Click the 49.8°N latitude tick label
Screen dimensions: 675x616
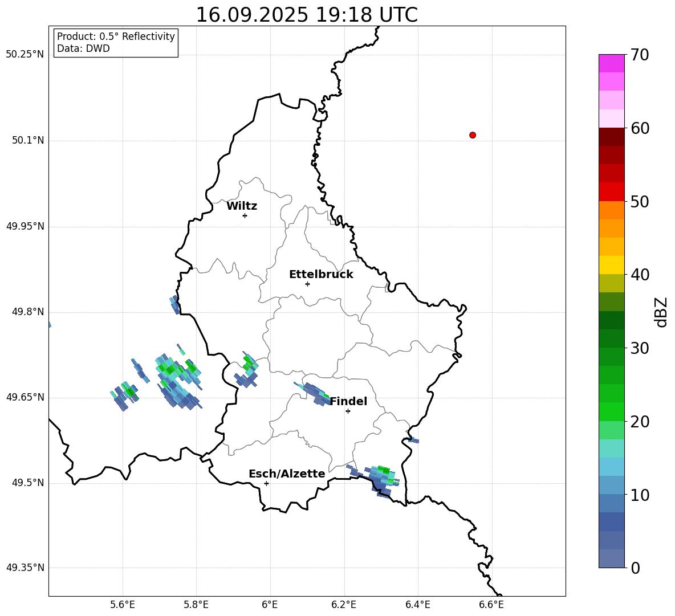pos(28,312)
